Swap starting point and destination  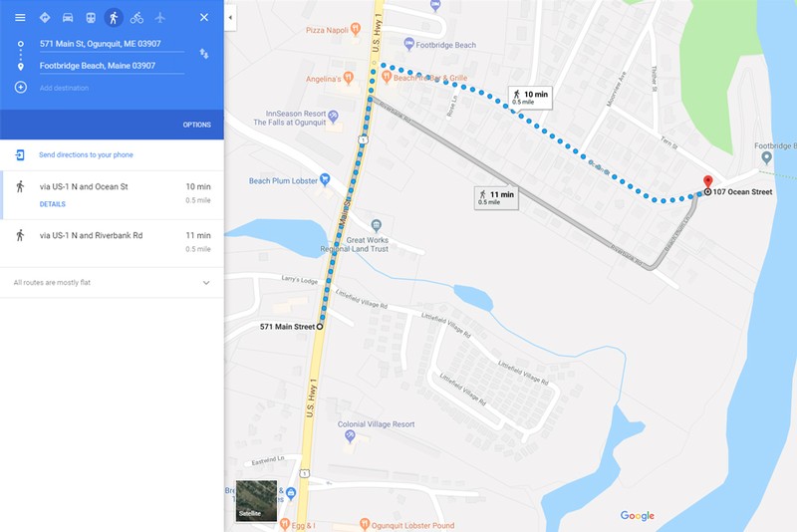(x=204, y=54)
